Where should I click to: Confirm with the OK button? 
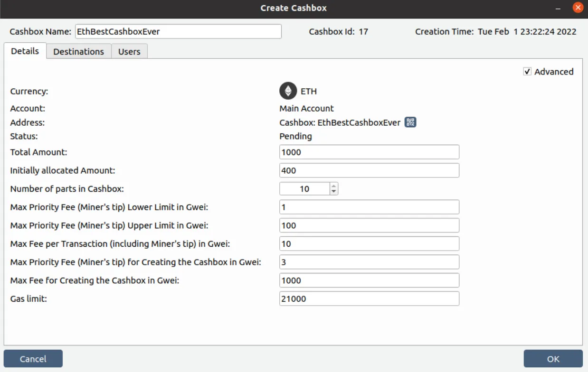553,359
